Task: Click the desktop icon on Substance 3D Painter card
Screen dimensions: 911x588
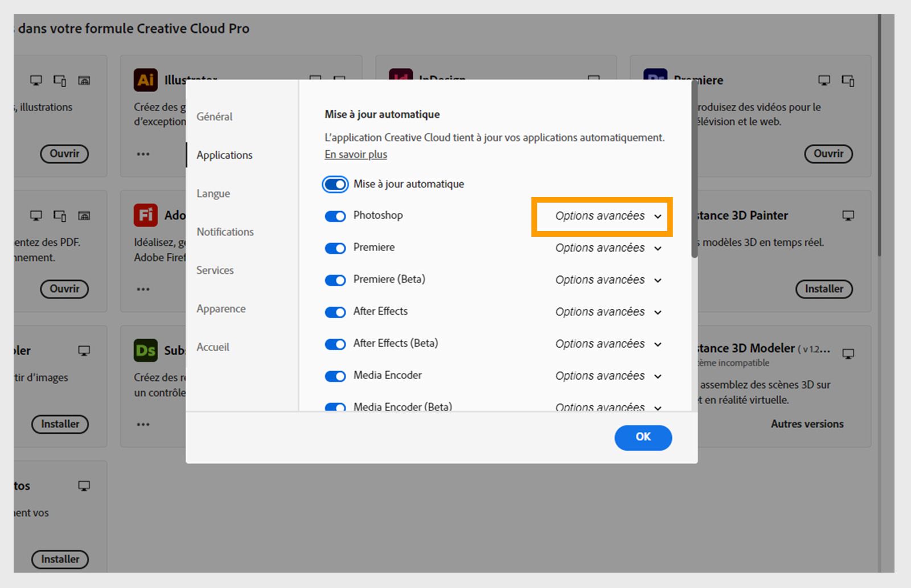Action: (x=848, y=215)
